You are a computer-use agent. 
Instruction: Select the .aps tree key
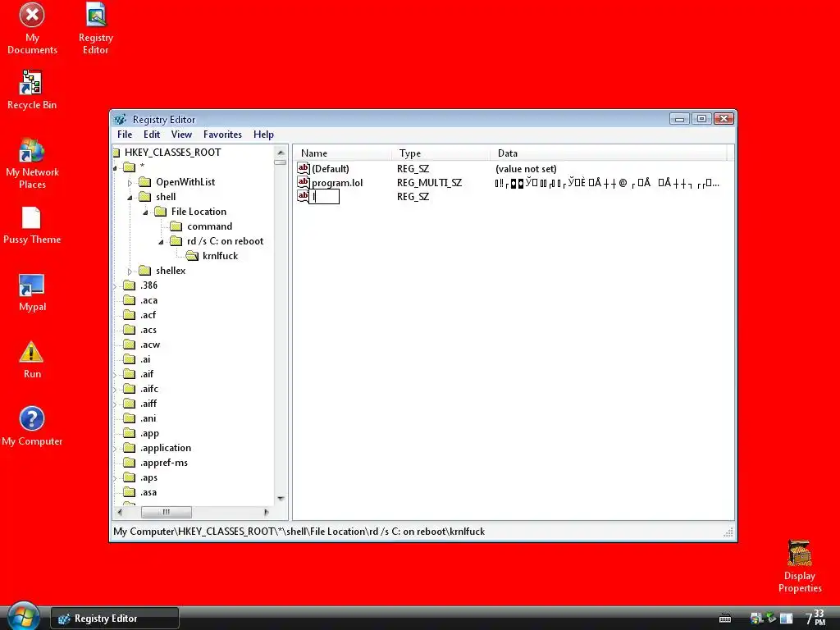(x=148, y=477)
